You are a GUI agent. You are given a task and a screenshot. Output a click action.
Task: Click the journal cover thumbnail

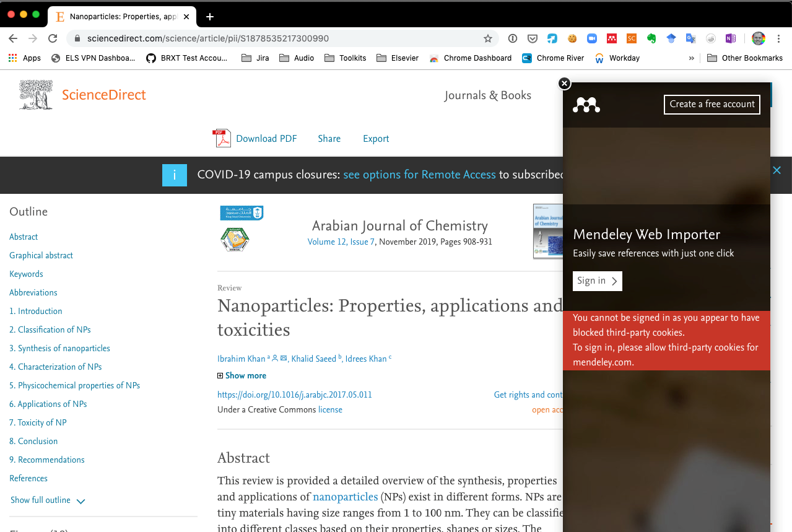(548, 231)
